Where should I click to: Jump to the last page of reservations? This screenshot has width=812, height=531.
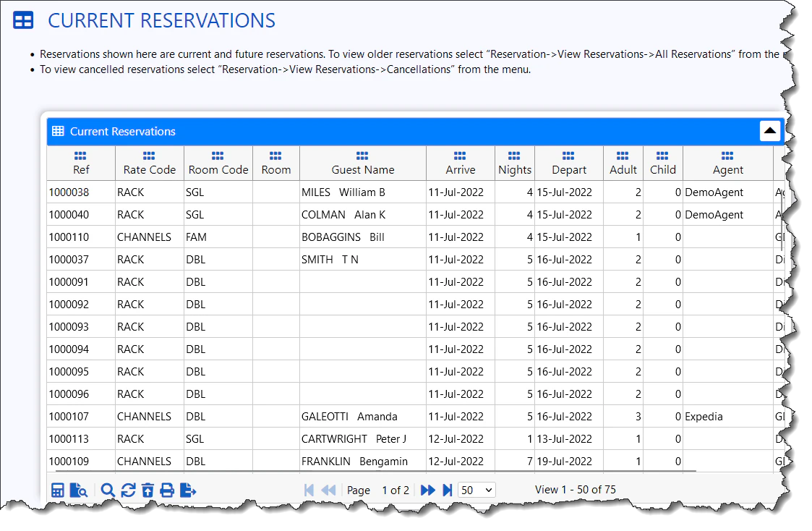pyautogui.click(x=447, y=490)
